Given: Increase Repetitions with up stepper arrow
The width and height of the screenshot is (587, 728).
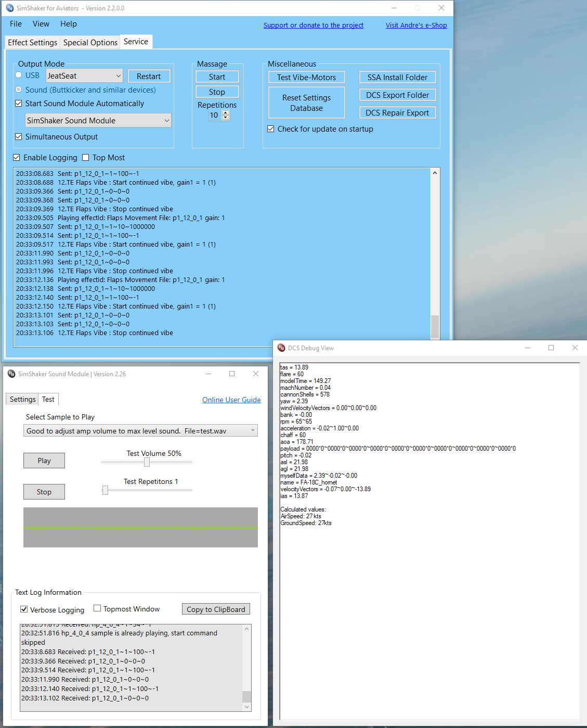Looking at the screenshot, I should (226, 113).
